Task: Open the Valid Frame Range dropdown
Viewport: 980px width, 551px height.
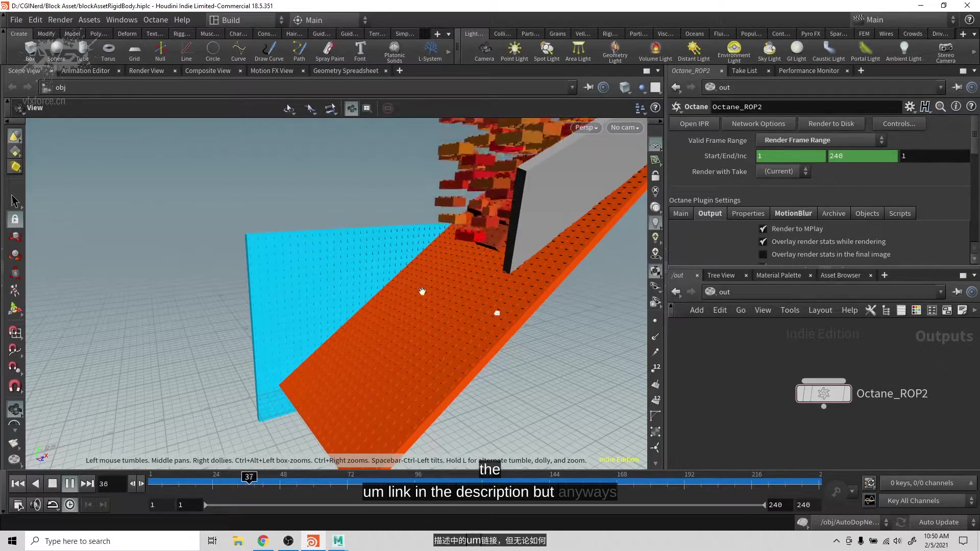Action: (x=821, y=140)
